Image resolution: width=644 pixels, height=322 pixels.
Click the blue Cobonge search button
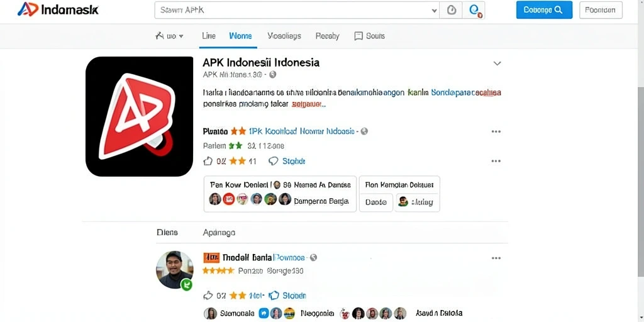[x=544, y=10]
